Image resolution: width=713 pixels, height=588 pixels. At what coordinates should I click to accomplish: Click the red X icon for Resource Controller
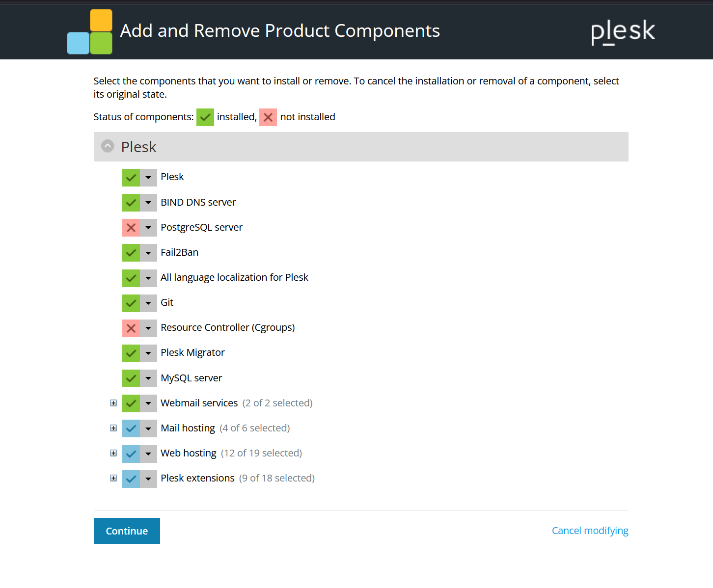pos(131,328)
